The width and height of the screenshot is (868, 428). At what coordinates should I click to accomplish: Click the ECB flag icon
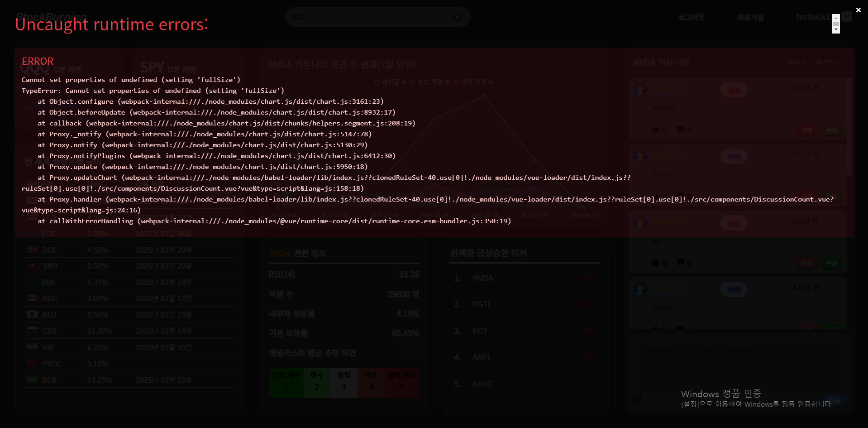coord(32,234)
